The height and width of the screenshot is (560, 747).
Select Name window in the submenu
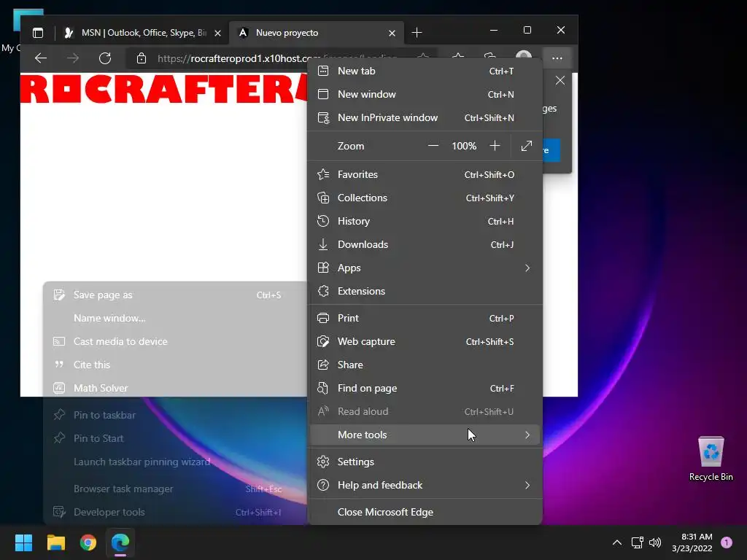coord(175,318)
